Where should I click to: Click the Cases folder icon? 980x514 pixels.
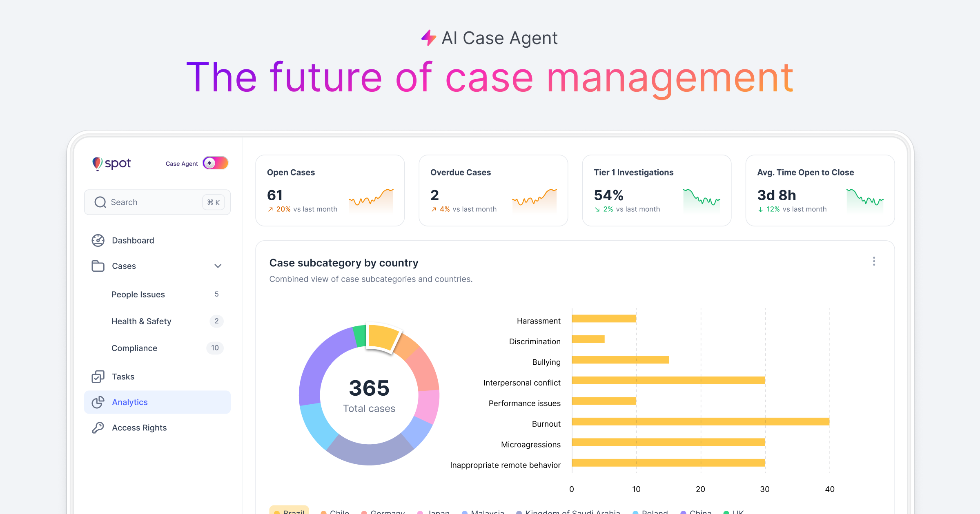98,266
